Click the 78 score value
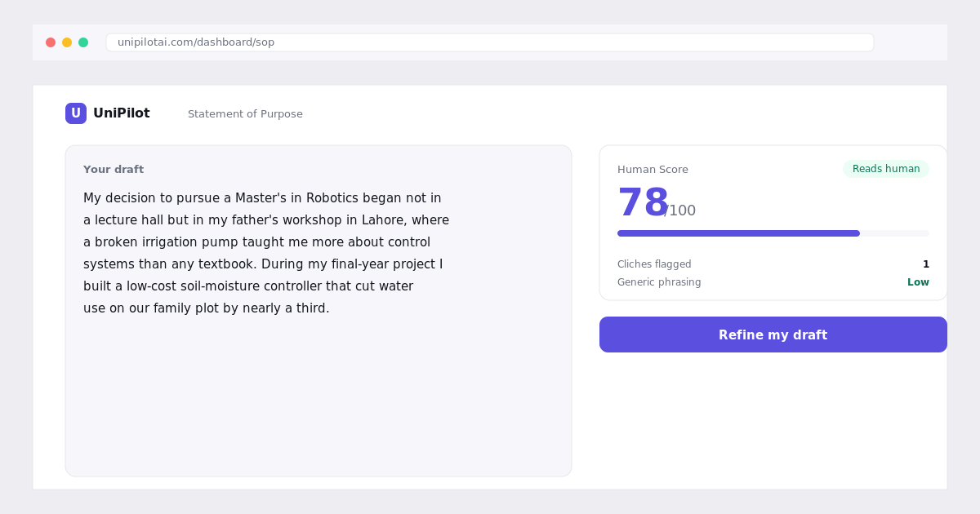This screenshot has width=980, height=514. pyautogui.click(x=644, y=203)
